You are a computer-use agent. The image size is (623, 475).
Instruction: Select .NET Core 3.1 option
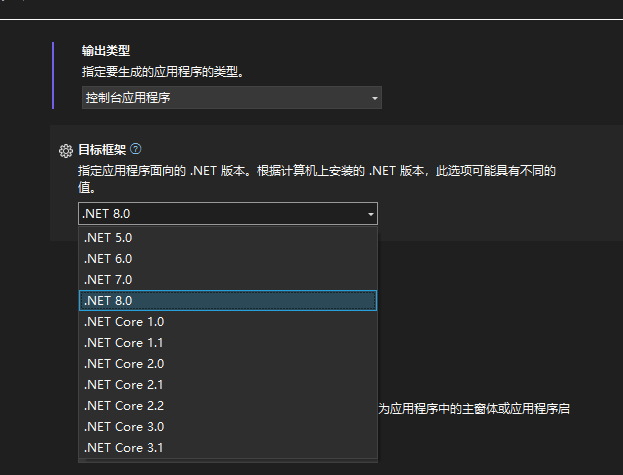(228, 448)
